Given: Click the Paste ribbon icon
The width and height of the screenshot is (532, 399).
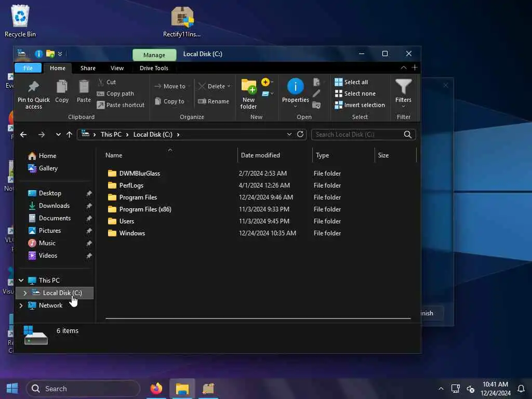Looking at the screenshot, I should (84, 87).
